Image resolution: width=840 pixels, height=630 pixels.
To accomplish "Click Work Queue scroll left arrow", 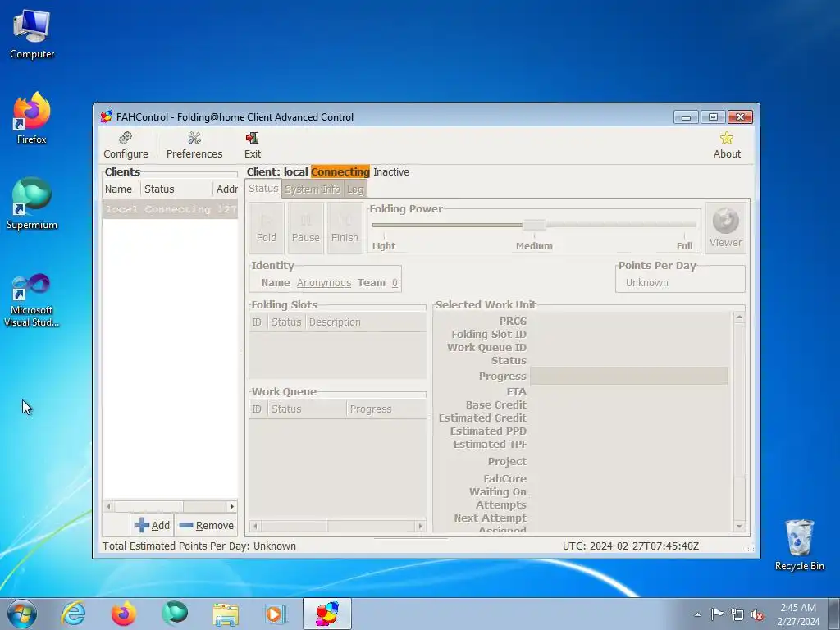I will click(256, 527).
